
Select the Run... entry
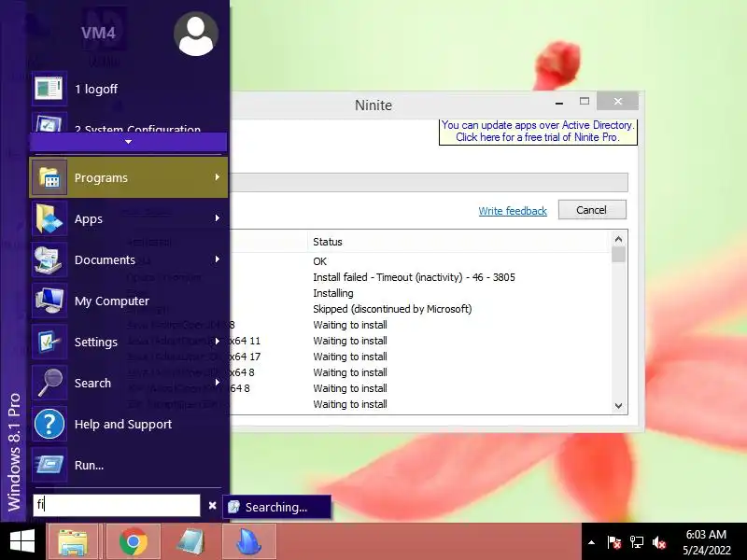tap(128, 465)
